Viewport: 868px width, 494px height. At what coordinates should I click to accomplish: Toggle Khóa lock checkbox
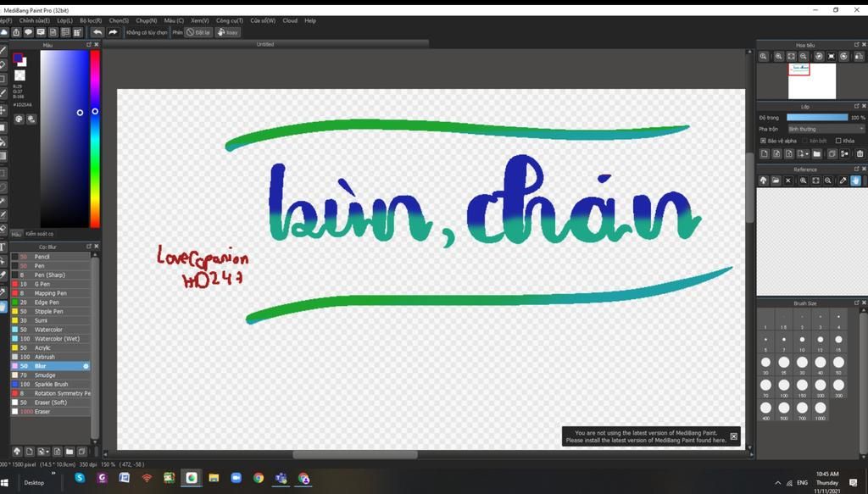(838, 141)
